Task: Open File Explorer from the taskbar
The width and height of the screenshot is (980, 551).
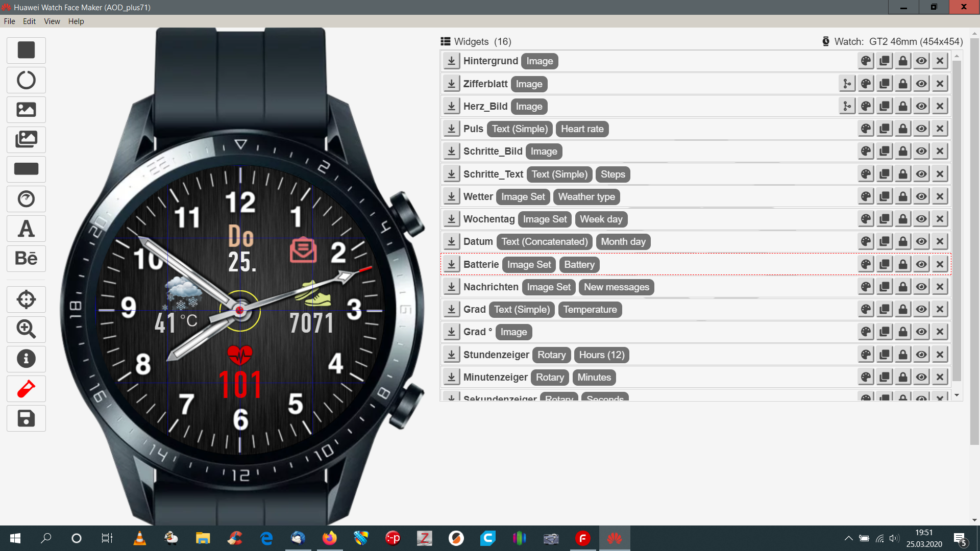Action: click(203, 538)
